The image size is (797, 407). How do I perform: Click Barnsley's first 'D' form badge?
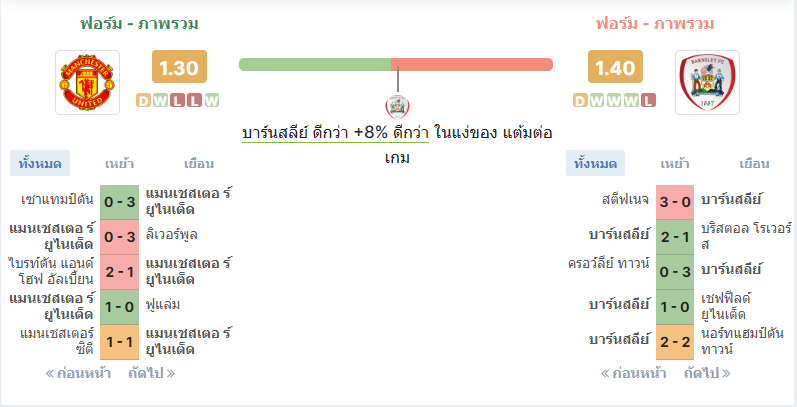pos(580,101)
